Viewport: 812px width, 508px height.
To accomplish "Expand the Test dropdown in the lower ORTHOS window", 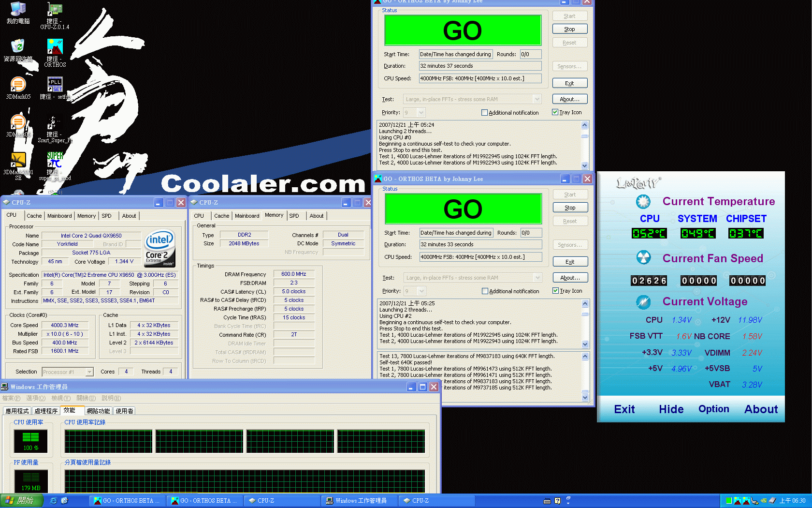I will coord(537,278).
